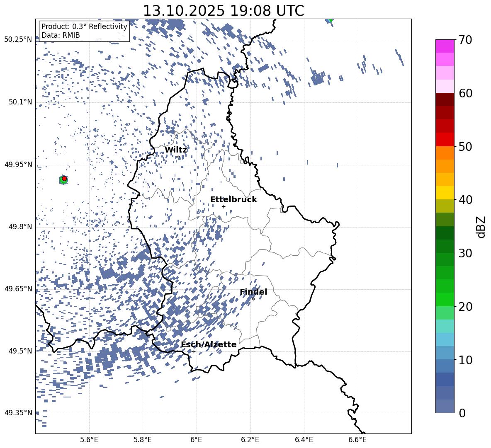
Task: Pick the orange swatch just below 50
Action: [445, 153]
